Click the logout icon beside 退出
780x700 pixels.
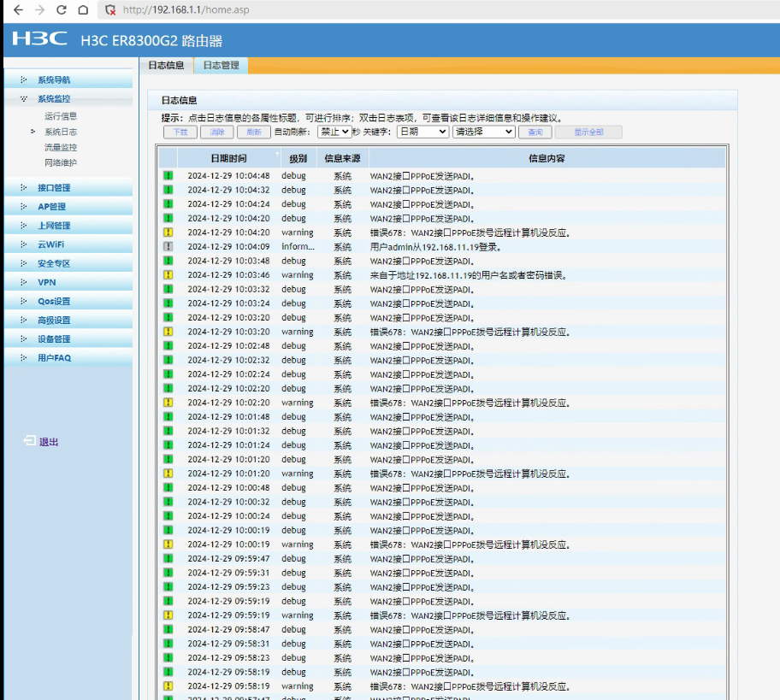point(30,441)
